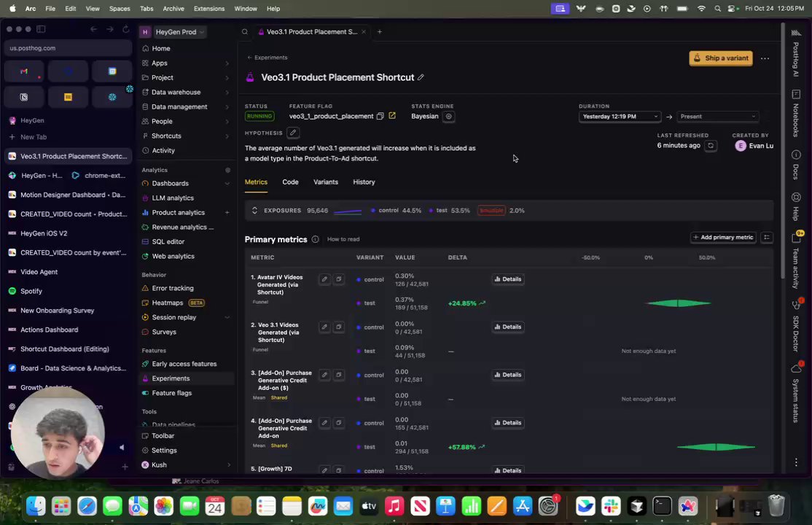Expand Dashboards dropdown in sidebar
This screenshot has height=525, width=812.
pos(227,184)
